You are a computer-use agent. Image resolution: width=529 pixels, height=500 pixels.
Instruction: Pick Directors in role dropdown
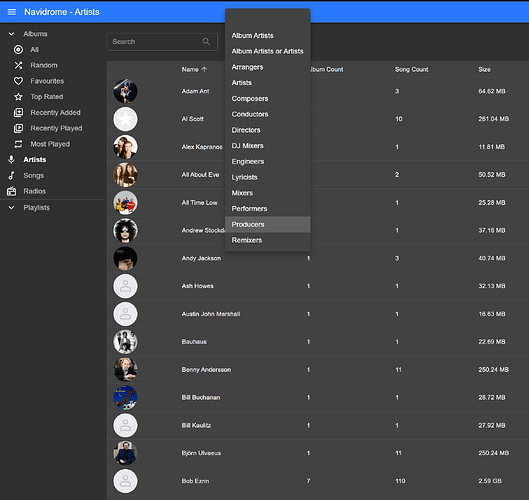(x=268, y=130)
